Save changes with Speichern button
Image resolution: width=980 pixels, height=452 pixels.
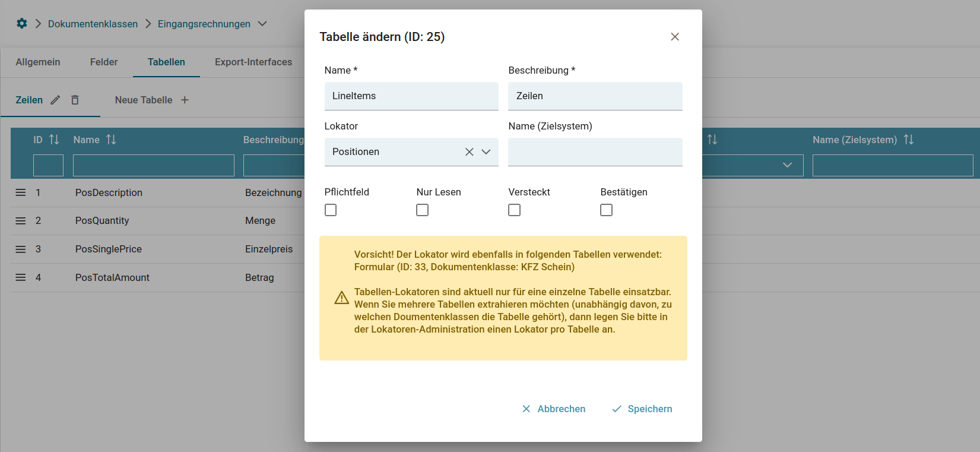click(x=642, y=409)
